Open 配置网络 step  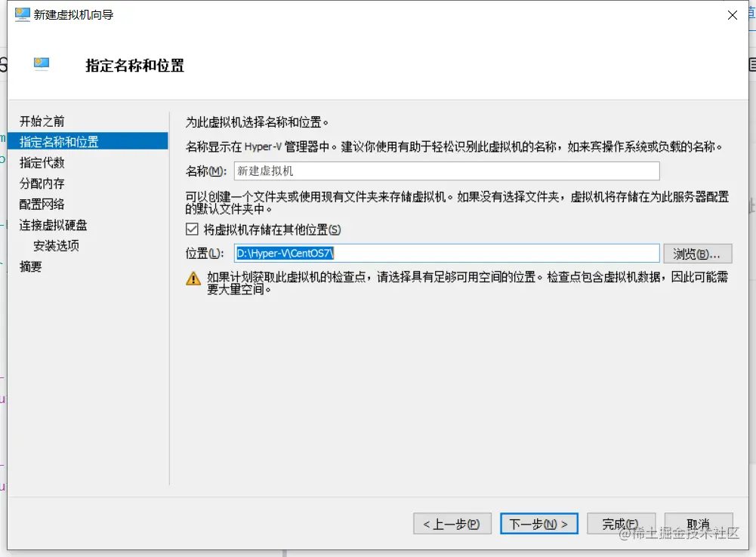click(42, 205)
